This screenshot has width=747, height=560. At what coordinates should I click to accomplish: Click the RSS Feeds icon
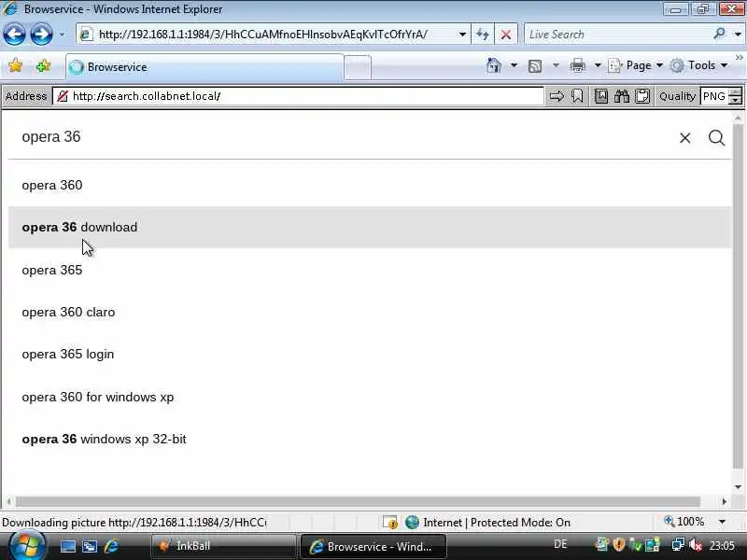[x=535, y=65]
